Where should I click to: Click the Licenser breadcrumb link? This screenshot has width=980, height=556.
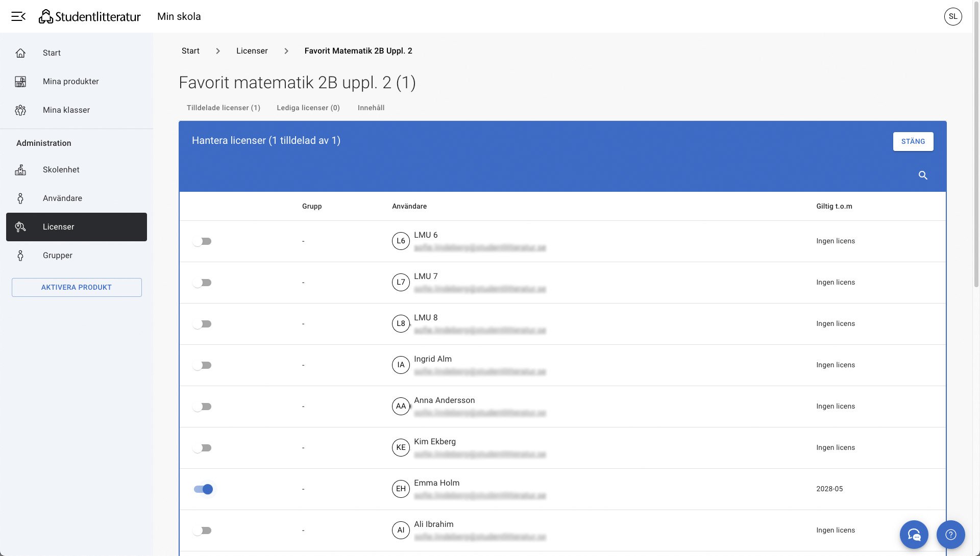252,51
